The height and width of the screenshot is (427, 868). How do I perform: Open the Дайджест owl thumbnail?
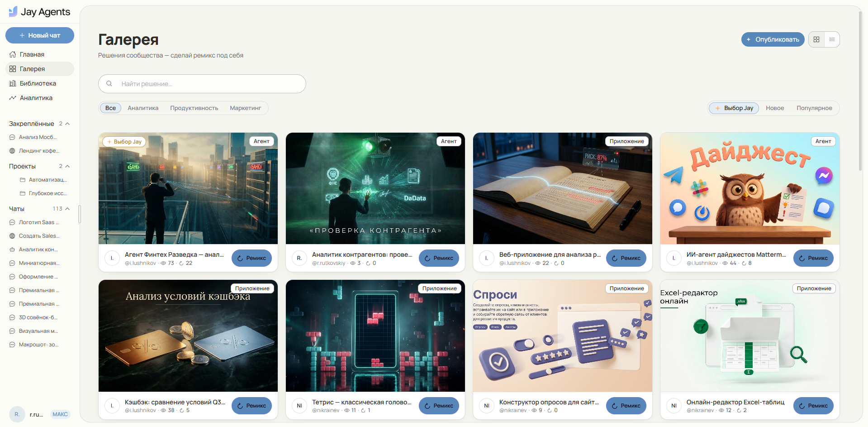(750, 188)
